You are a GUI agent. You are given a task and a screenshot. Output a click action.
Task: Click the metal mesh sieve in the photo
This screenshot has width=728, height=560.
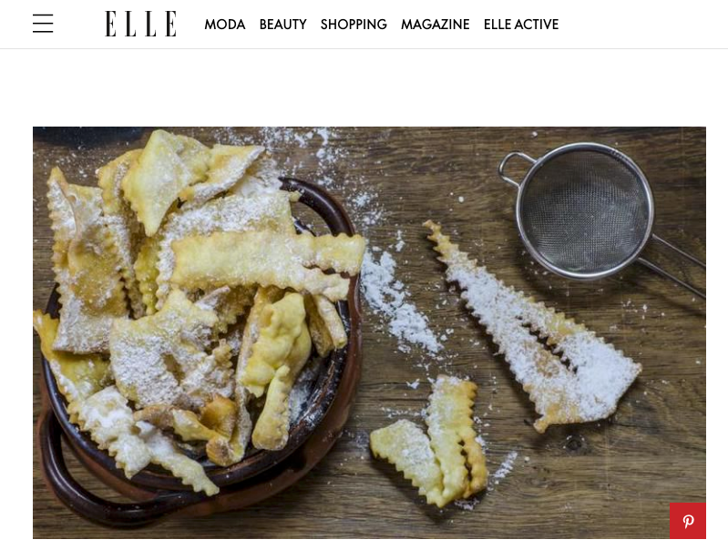pyautogui.click(x=584, y=211)
